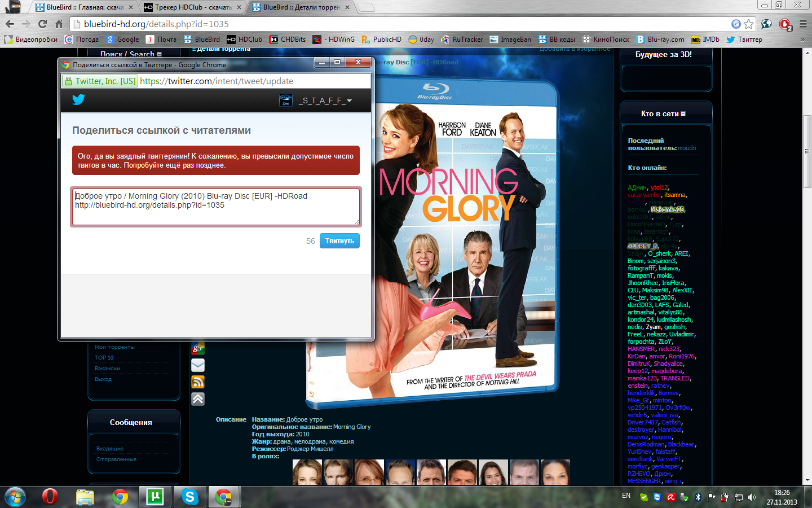Click inside the tweet text box

coord(216,207)
